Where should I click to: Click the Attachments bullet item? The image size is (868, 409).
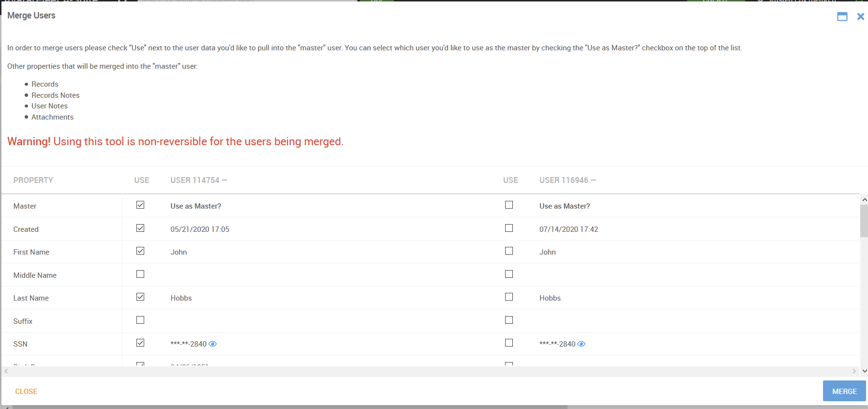(52, 117)
